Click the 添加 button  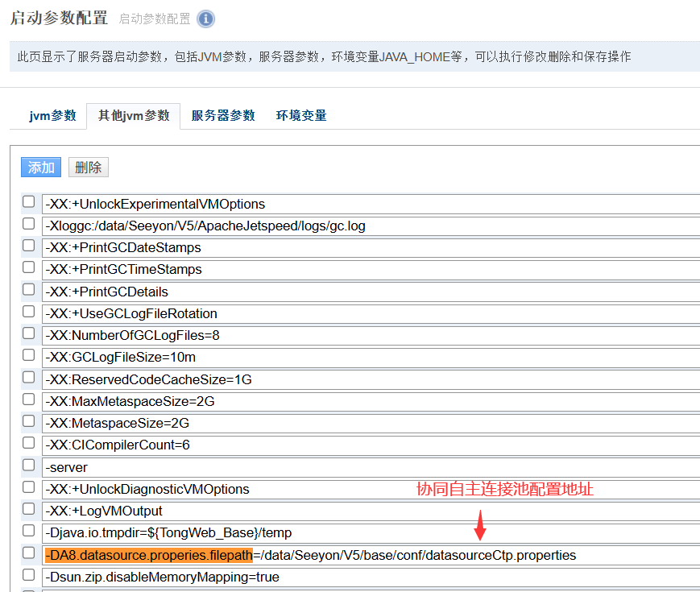(41, 168)
